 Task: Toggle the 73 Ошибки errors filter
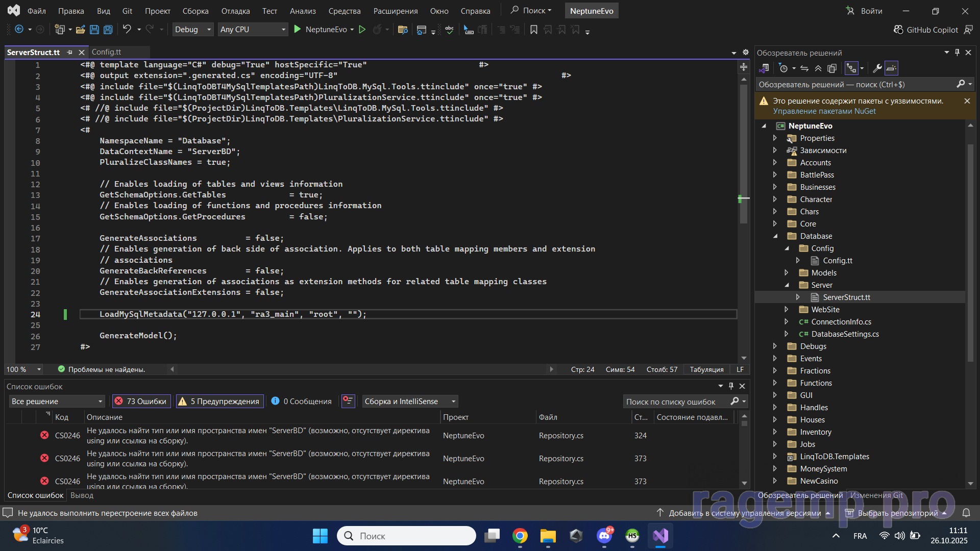141,402
